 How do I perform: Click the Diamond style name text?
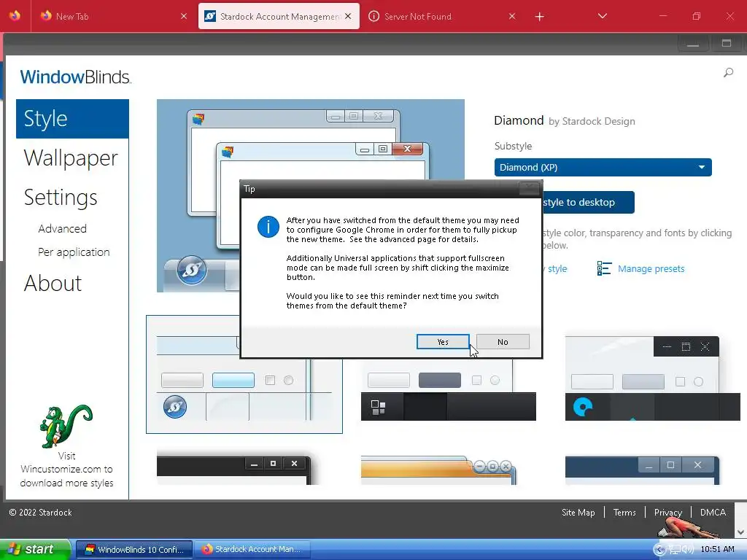(519, 120)
